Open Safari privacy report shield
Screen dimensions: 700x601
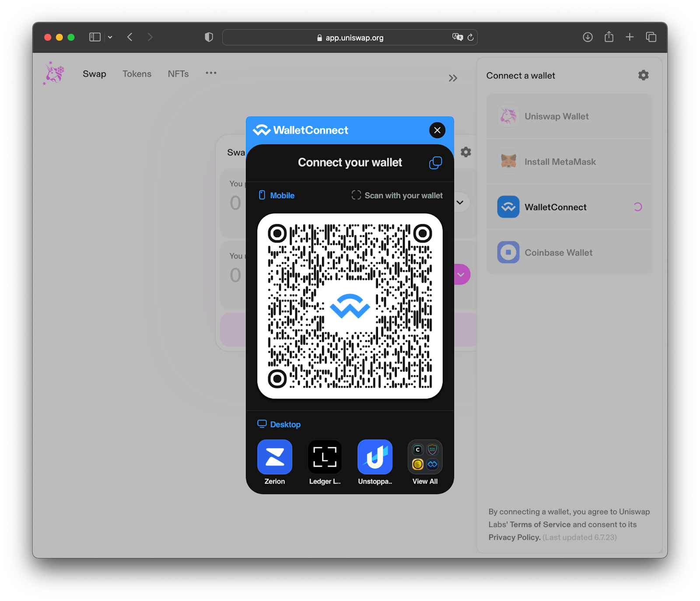pos(209,37)
